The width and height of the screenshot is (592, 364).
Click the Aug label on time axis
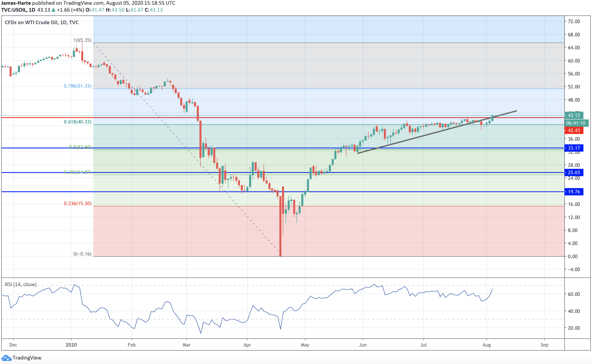[x=486, y=345]
